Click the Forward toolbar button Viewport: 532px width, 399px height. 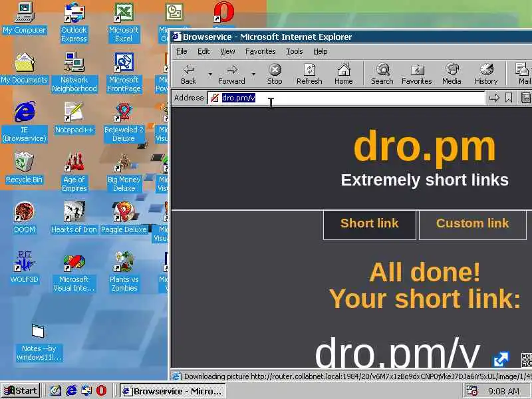(231, 74)
